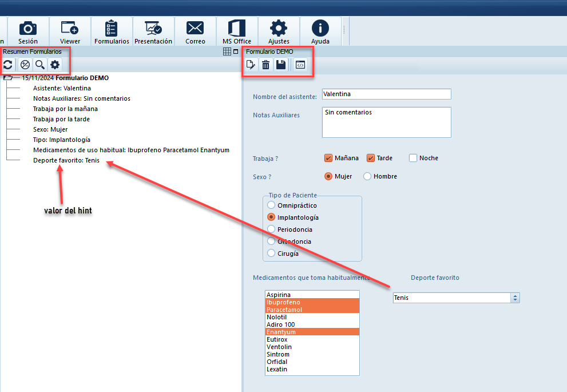Viewport: 567px width, 392px height.
Task: Save the form with the floppy disk icon
Action: coord(281,65)
